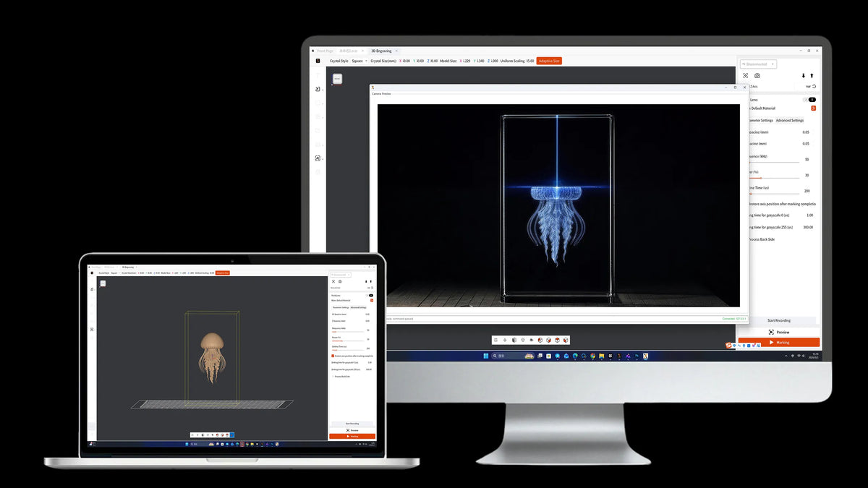
Task: Click the leftmost red cube view icon on the monitor
Action: [x=540, y=340]
